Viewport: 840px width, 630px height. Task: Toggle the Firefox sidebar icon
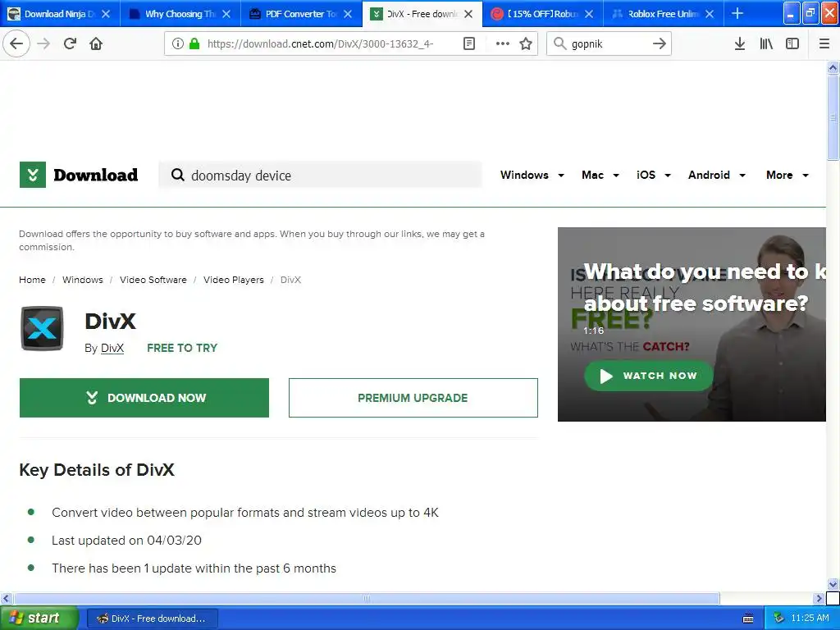tap(792, 43)
